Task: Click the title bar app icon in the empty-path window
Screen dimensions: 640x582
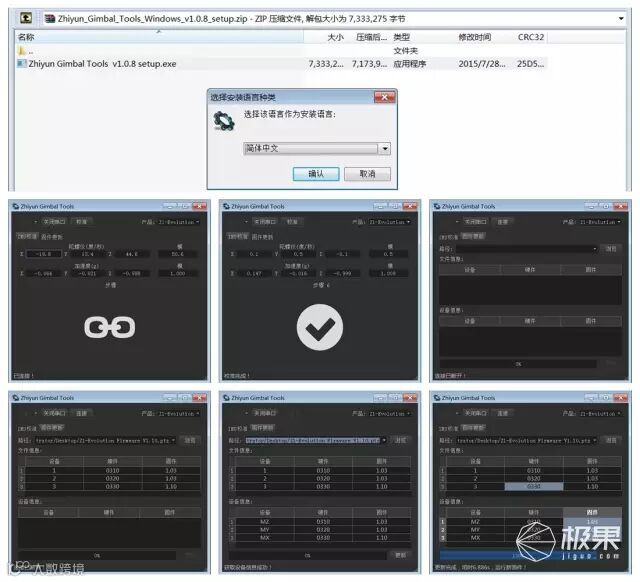Action: coord(437,207)
